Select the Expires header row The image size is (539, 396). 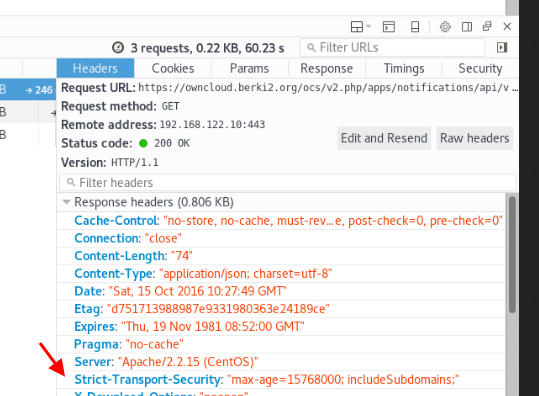click(281, 327)
